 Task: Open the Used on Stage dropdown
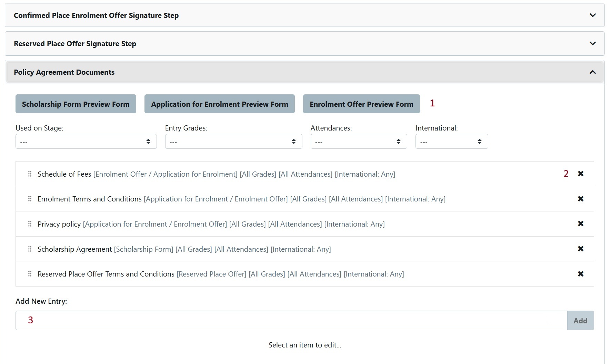point(86,142)
